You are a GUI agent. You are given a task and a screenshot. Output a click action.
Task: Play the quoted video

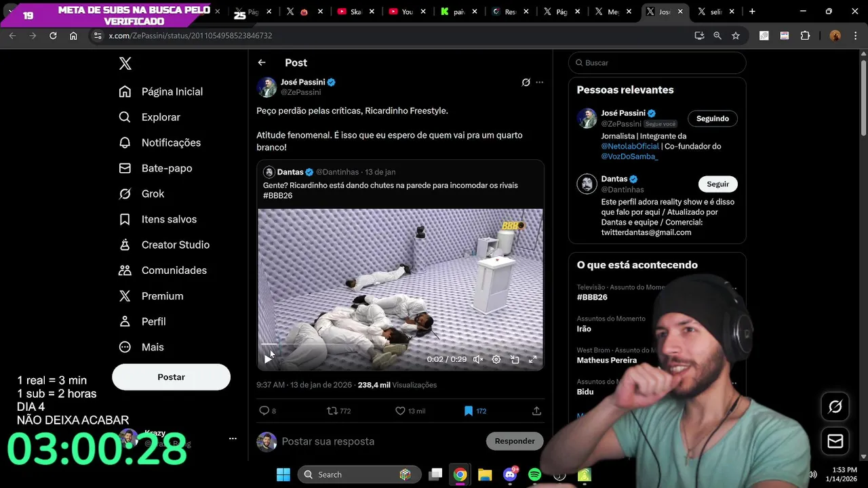(268, 359)
